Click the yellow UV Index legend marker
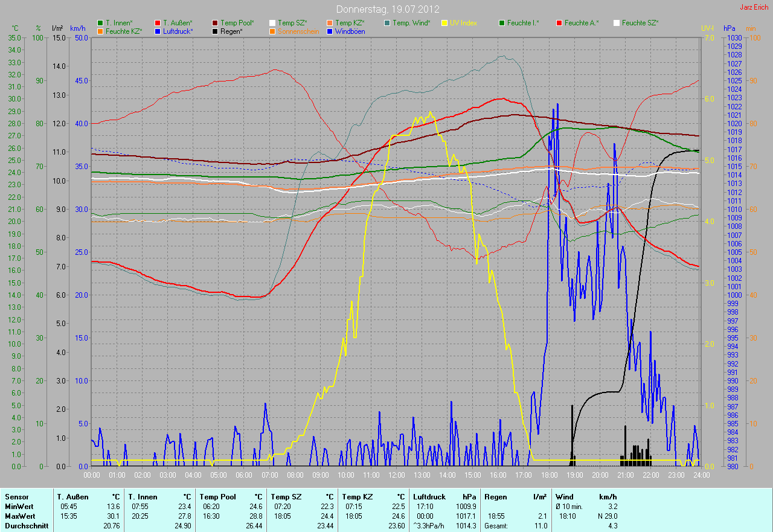The image size is (773, 532). tap(444, 23)
